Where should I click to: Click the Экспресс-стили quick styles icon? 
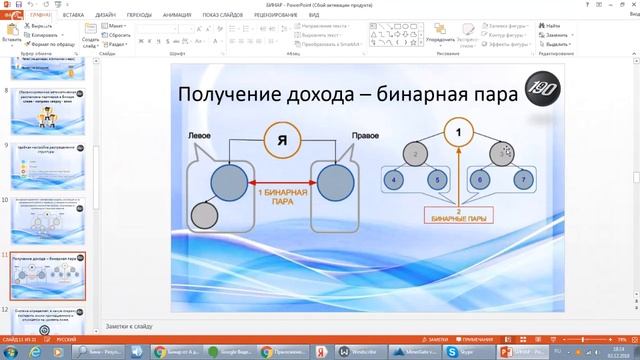click(x=468, y=29)
